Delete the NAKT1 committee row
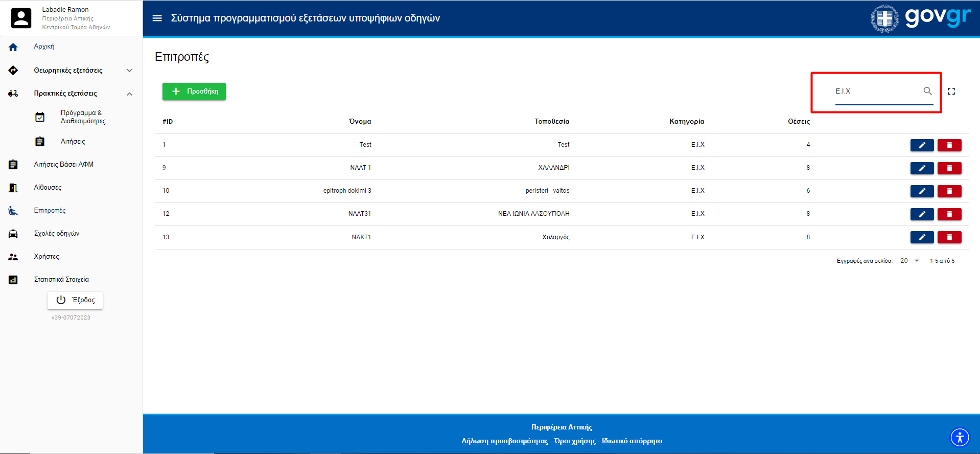Viewport: 980px width, 454px height. click(949, 237)
